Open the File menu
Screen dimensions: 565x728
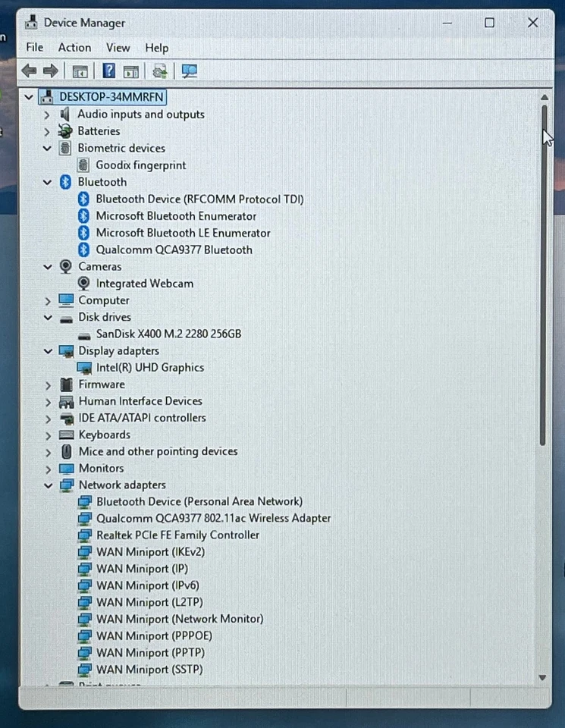[x=34, y=47]
